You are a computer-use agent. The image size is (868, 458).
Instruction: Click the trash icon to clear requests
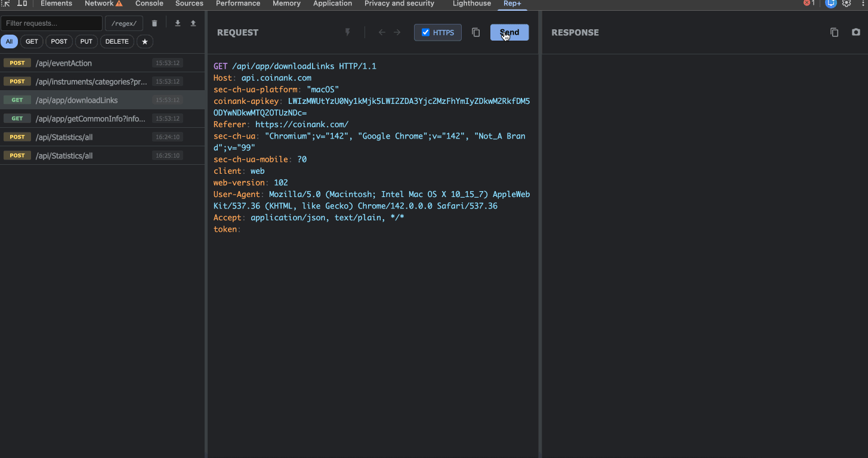click(x=155, y=23)
